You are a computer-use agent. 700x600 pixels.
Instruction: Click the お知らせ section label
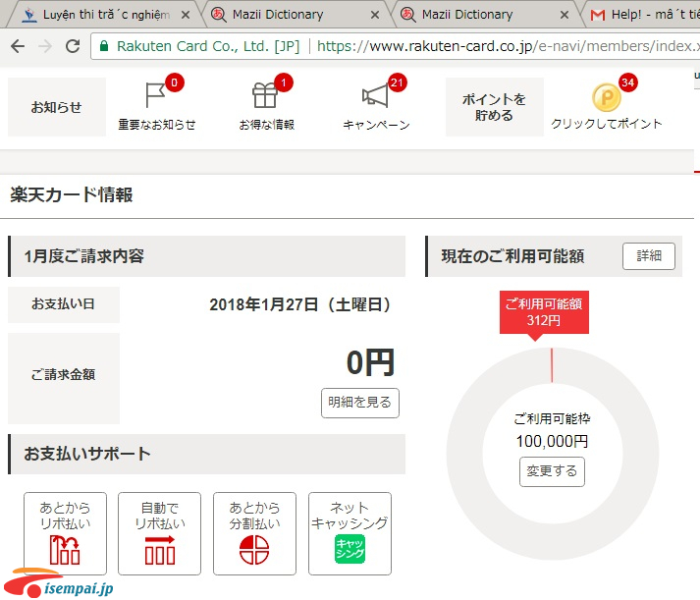coord(57,107)
